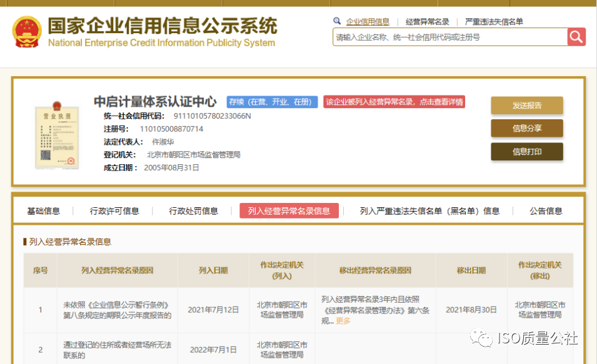Image resolution: width=597 pixels, height=364 pixels.
Task: Click the red magnifying glass search icon
Action: coord(576,37)
